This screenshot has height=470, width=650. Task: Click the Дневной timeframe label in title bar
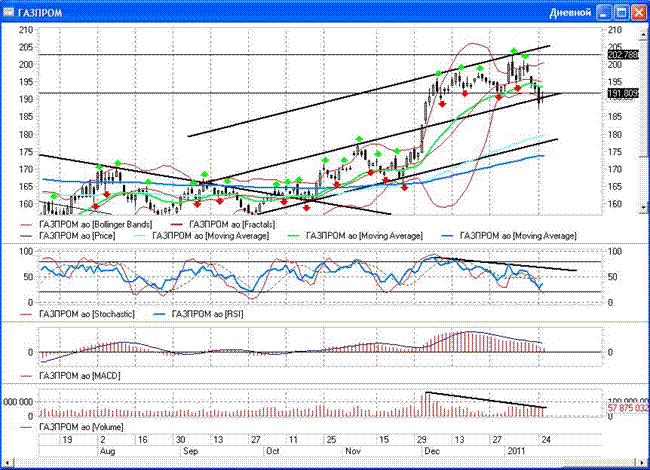point(570,13)
